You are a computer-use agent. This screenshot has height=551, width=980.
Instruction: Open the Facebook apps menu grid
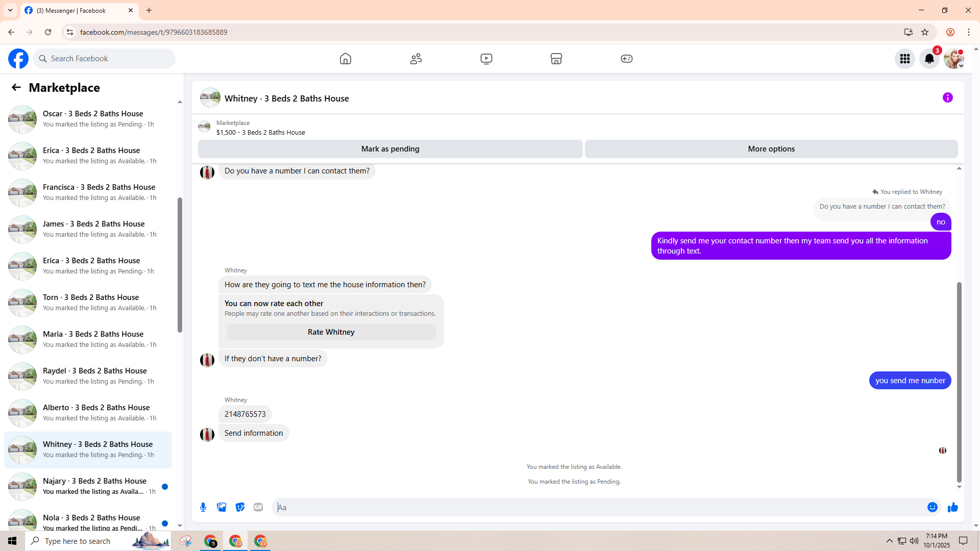(905, 59)
